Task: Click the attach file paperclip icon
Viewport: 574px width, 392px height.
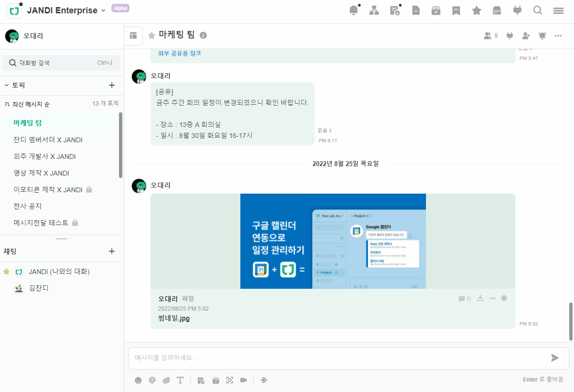Action: (166, 380)
